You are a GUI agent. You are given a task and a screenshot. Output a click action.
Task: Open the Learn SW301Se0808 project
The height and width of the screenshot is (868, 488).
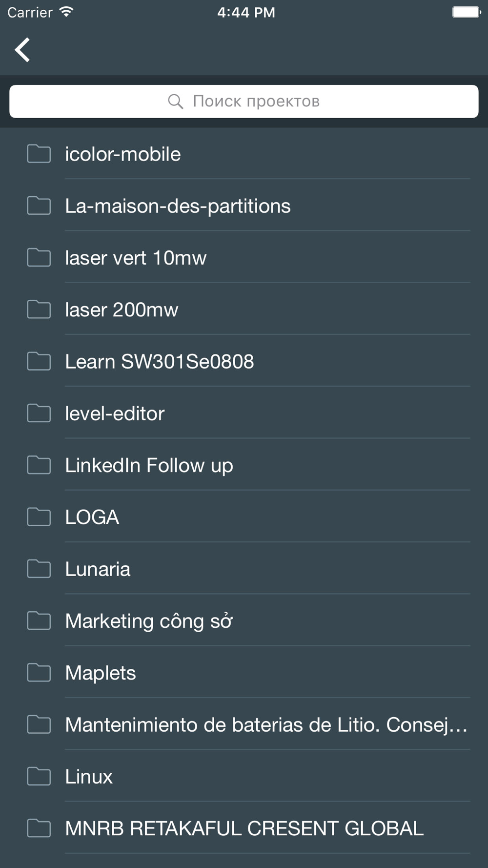tap(159, 362)
